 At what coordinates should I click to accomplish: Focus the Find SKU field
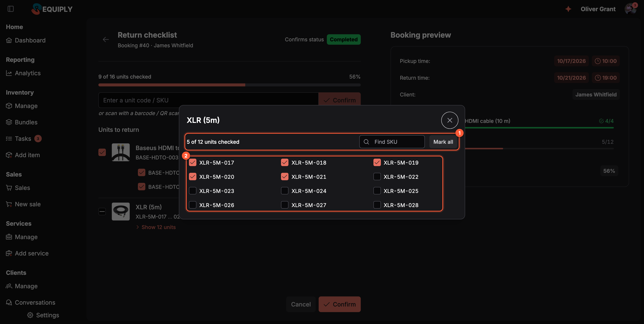pyautogui.click(x=392, y=142)
